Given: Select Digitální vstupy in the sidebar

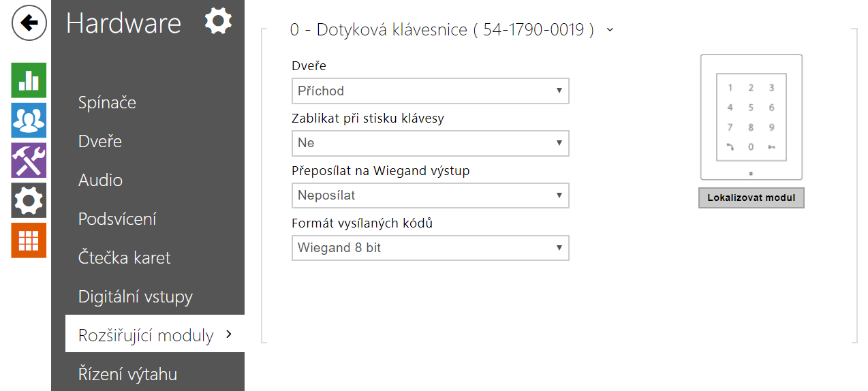Looking at the screenshot, I should click(136, 297).
